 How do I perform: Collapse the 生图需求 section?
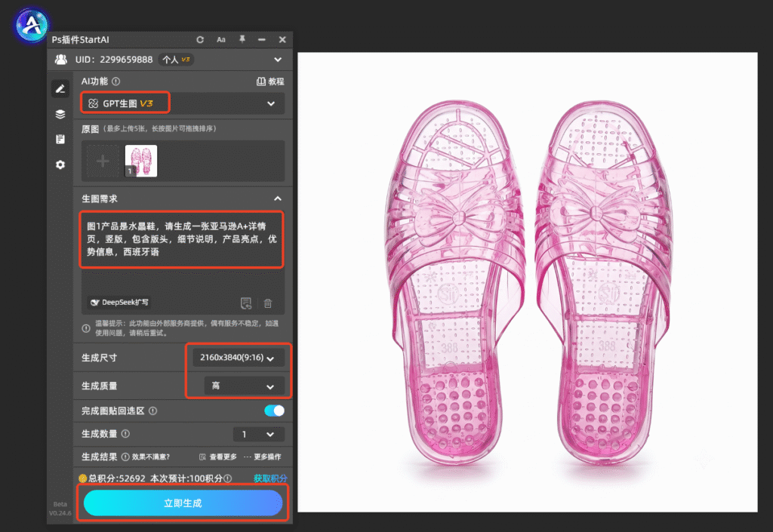pyautogui.click(x=278, y=198)
